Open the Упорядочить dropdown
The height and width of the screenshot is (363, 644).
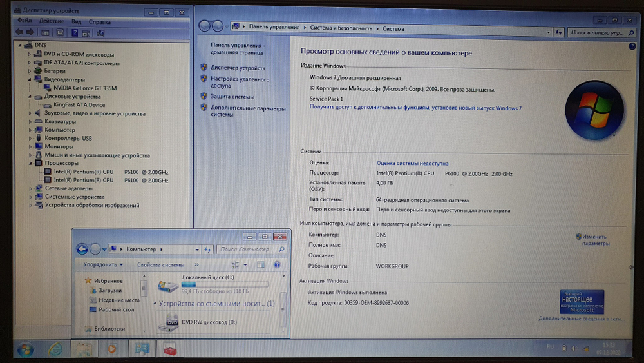pyautogui.click(x=103, y=264)
